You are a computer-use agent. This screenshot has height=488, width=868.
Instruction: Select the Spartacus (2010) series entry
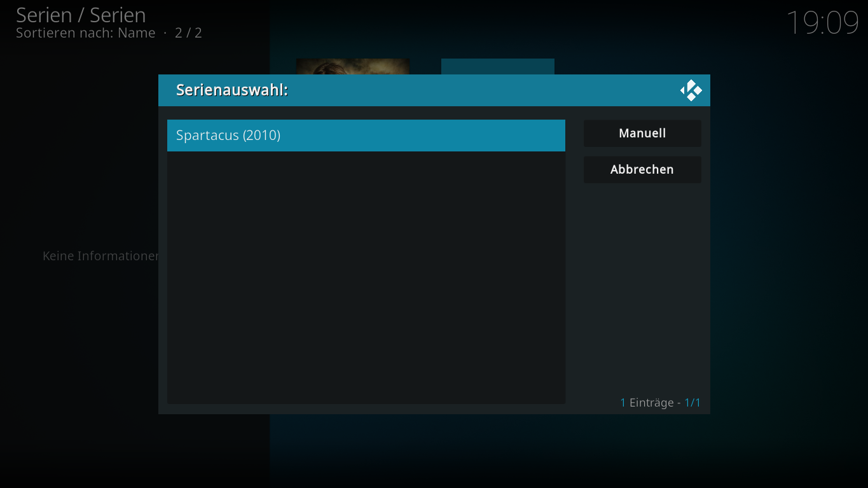coord(366,136)
